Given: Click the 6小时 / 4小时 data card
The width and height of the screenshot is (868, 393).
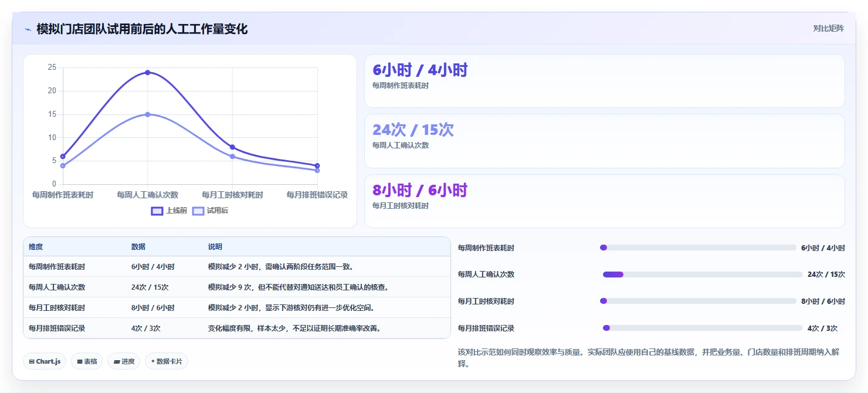Looking at the screenshot, I should tap(605, 81).
